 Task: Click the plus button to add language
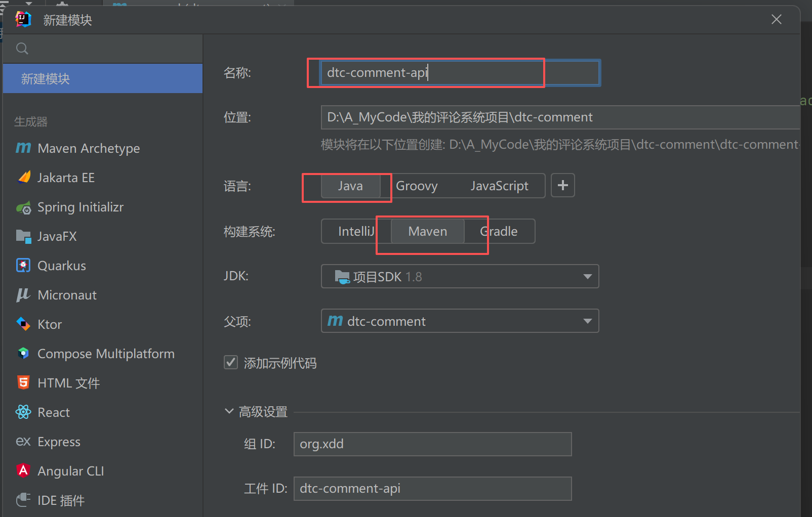click(563, 185)
